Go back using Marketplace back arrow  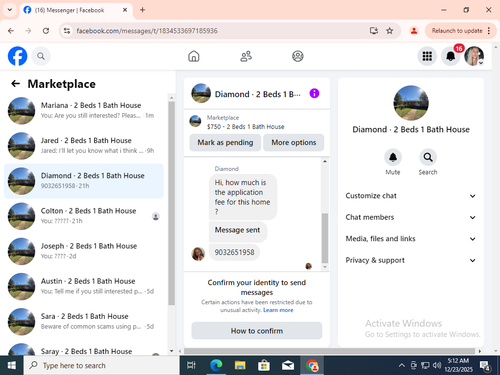[15, 84]
